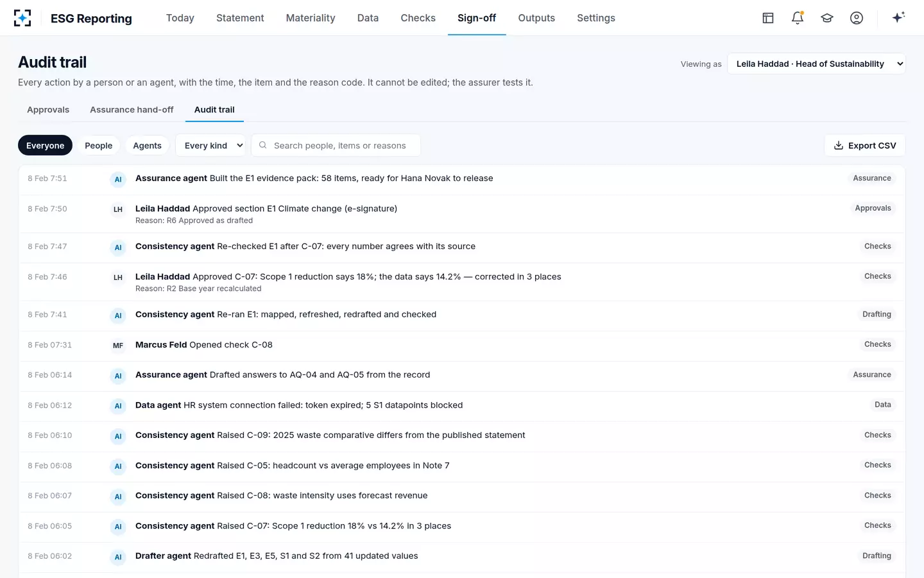Select the Audit trail tab
This screenshot has height=578, width=924.
(x=214, y=110)
